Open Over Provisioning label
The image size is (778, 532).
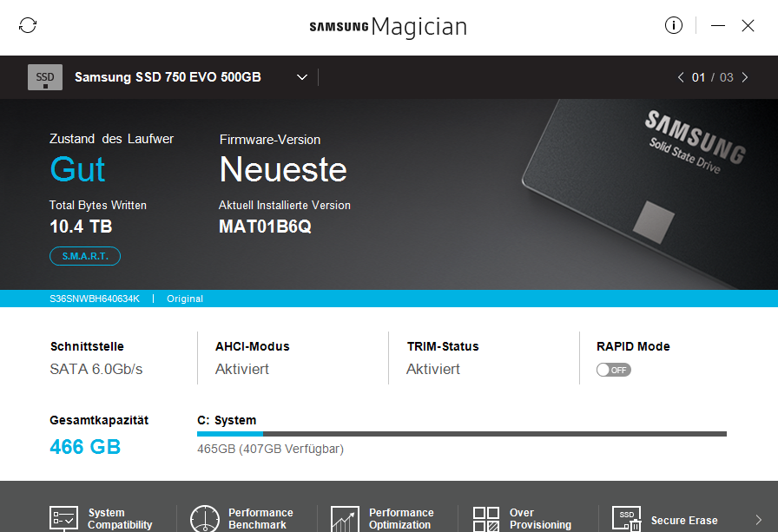coord(540,519)
